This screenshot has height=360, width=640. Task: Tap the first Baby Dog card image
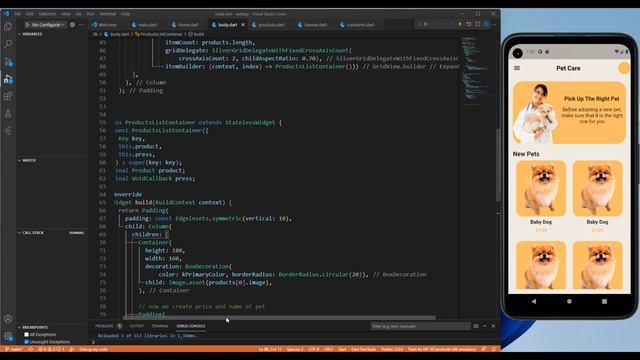click(x=541, y=188)
